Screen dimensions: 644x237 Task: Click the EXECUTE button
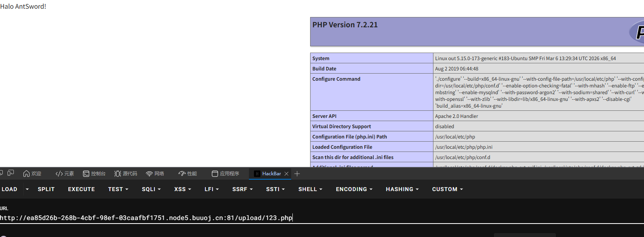[81, 189]
